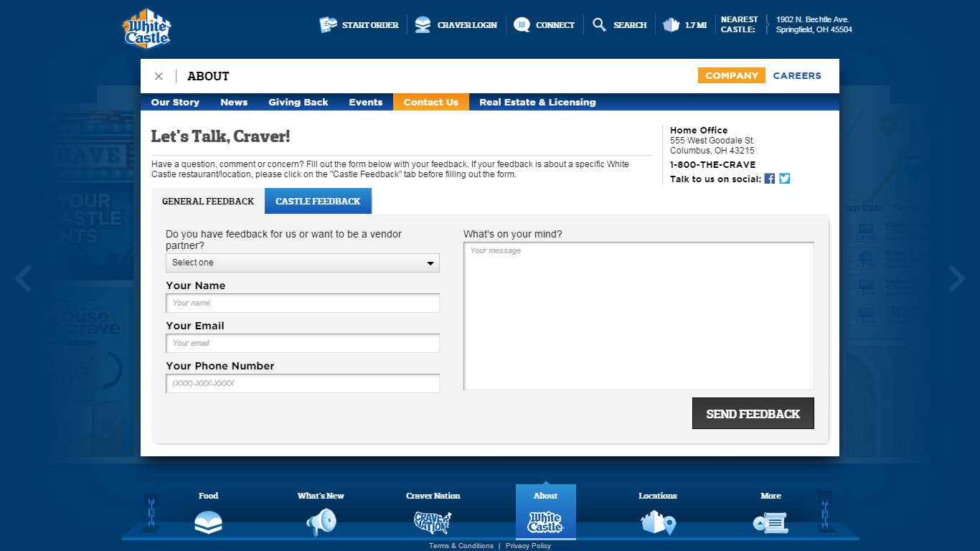980x551 pixels.
Task: Open the Giving Back menu item
Action: point(298,102)
